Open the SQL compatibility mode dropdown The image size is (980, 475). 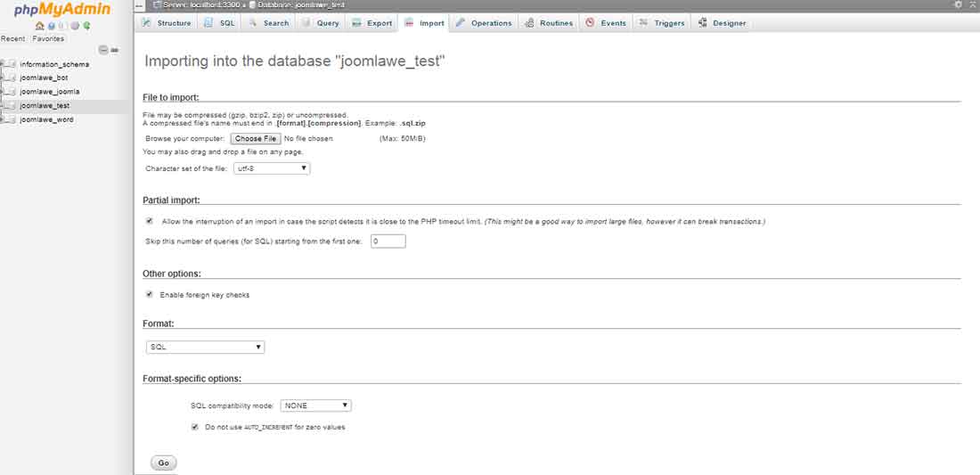coord(316,405)
